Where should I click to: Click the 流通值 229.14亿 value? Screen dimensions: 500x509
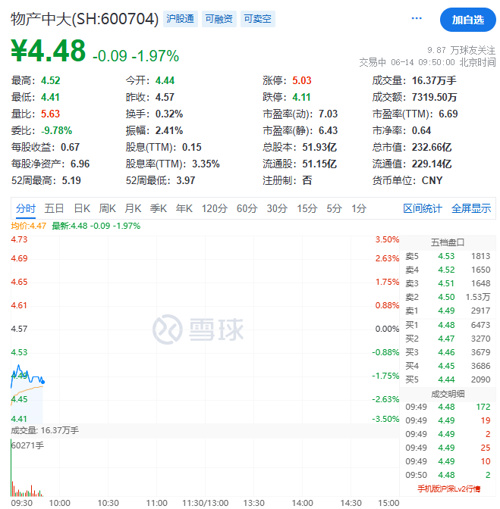pyautogui.click(x=432, y=164)
